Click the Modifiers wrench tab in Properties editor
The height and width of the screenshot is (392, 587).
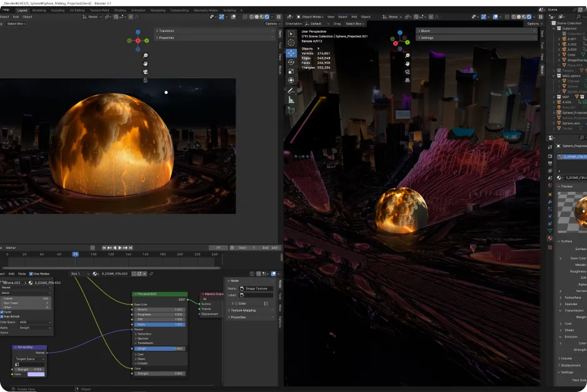550,202
